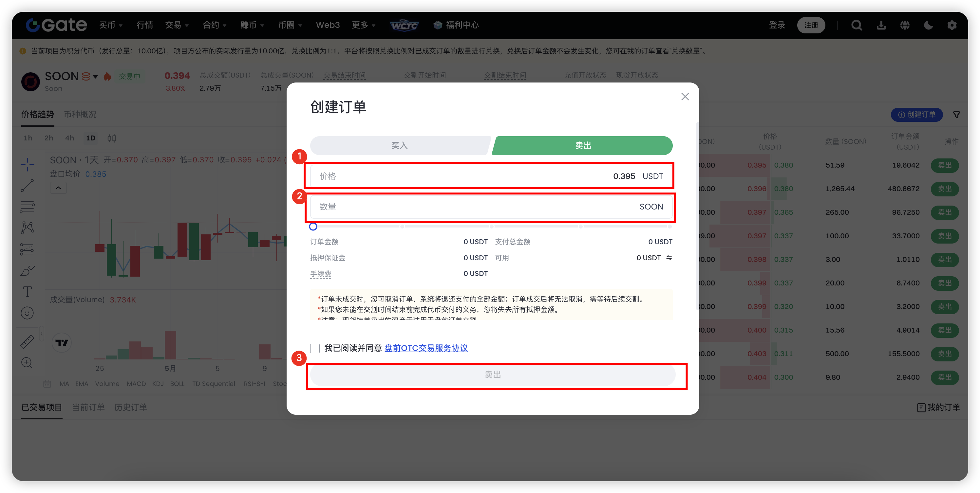Open the settings gear icon

pyautogui.click(x=952, y=25)
